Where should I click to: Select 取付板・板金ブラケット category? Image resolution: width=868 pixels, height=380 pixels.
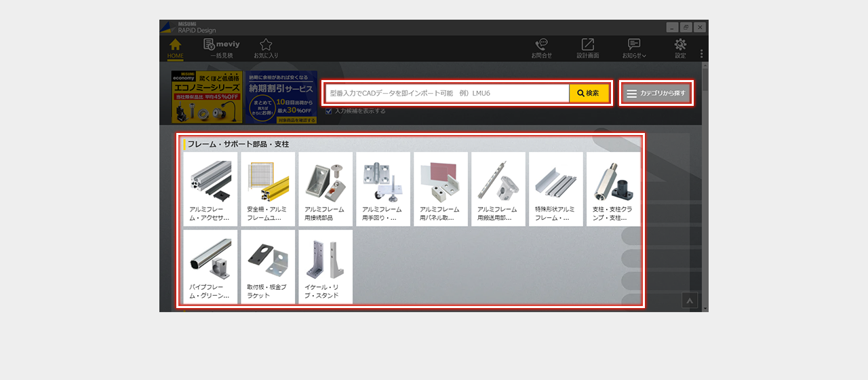click(x=268, y=267)
